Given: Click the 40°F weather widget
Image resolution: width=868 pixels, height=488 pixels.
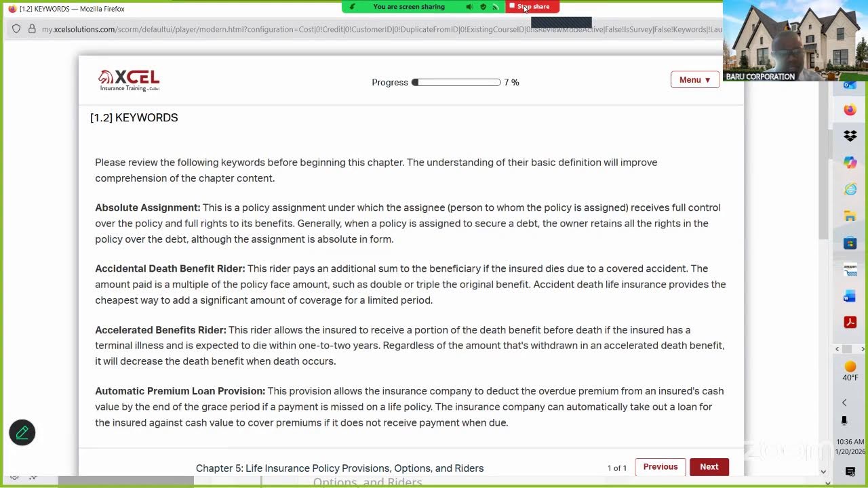Looking at the screenshot, I should pyautogui.click(x=850, y=371).
